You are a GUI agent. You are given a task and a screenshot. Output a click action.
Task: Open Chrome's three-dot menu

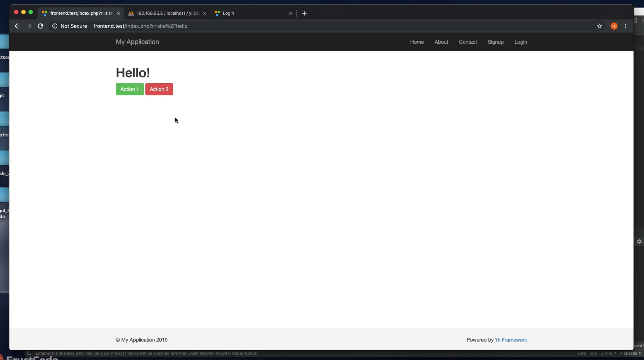(626, 26)
